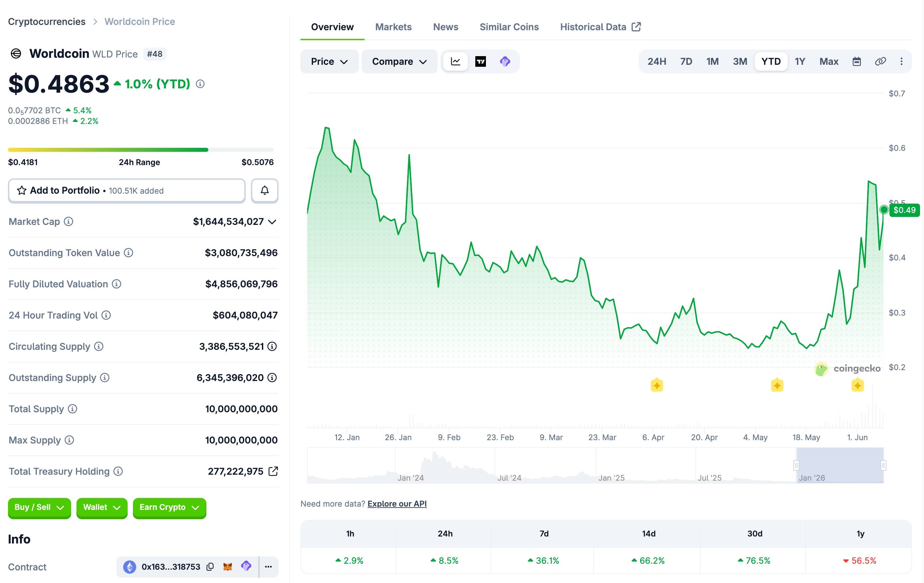Go to Cryptocurrencies breadcrumb
924x583 pixels.
point(47,22)
